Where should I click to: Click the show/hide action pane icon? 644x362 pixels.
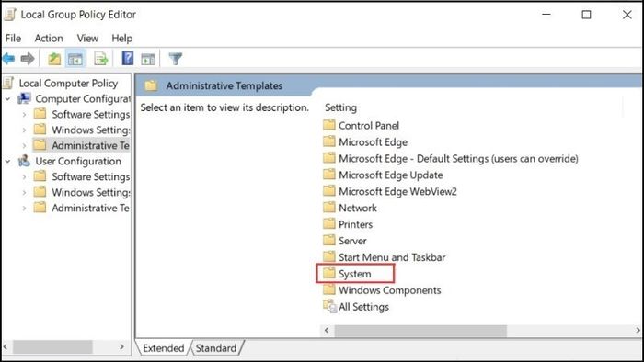pos(148,59)
